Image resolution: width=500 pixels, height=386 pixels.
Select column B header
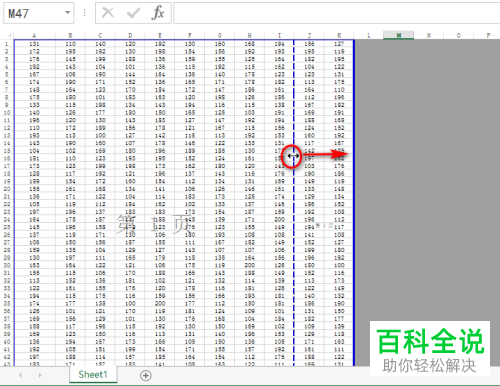tap(70, 35)
